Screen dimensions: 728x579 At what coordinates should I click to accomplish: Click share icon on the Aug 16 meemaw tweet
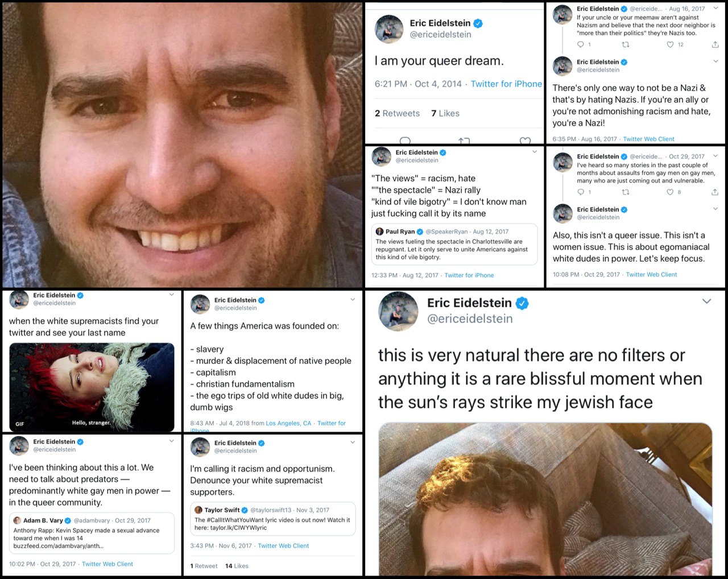point(715,44)
